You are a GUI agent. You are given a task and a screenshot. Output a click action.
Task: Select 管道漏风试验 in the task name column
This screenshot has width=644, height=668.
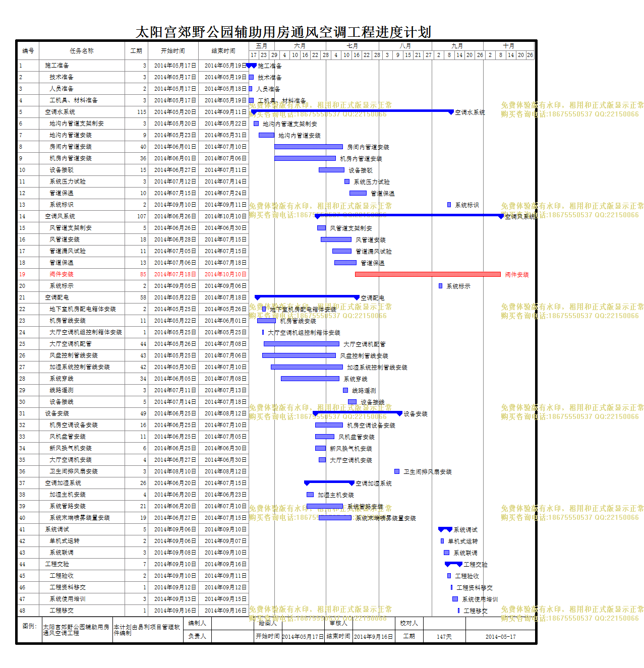(68, 251)
